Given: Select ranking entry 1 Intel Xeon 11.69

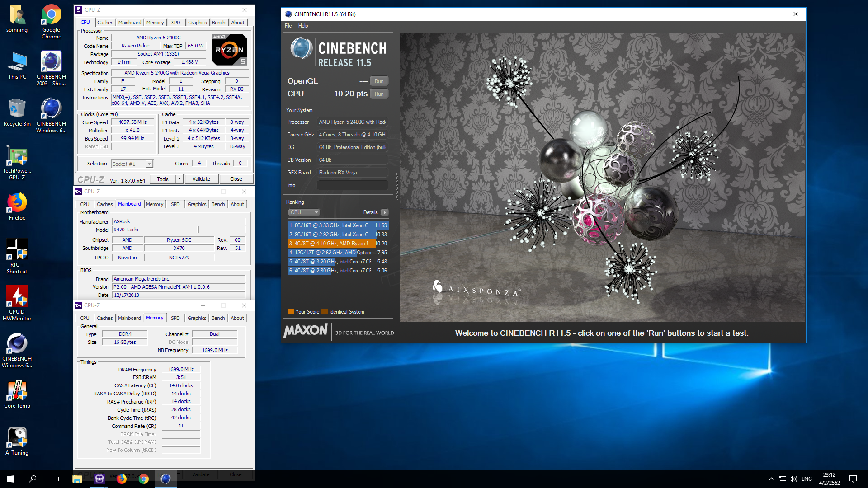Looking at the screenshot, I should pos(338,225).
